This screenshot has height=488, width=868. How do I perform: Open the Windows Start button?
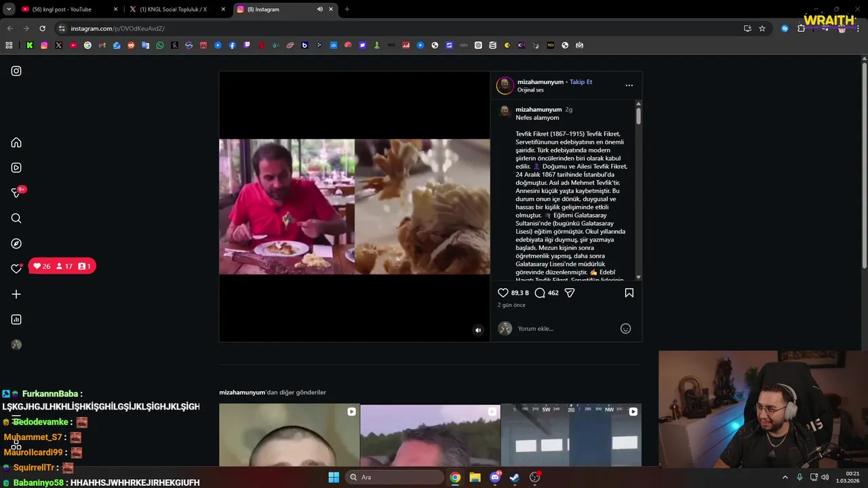click(x=334, y=477)
